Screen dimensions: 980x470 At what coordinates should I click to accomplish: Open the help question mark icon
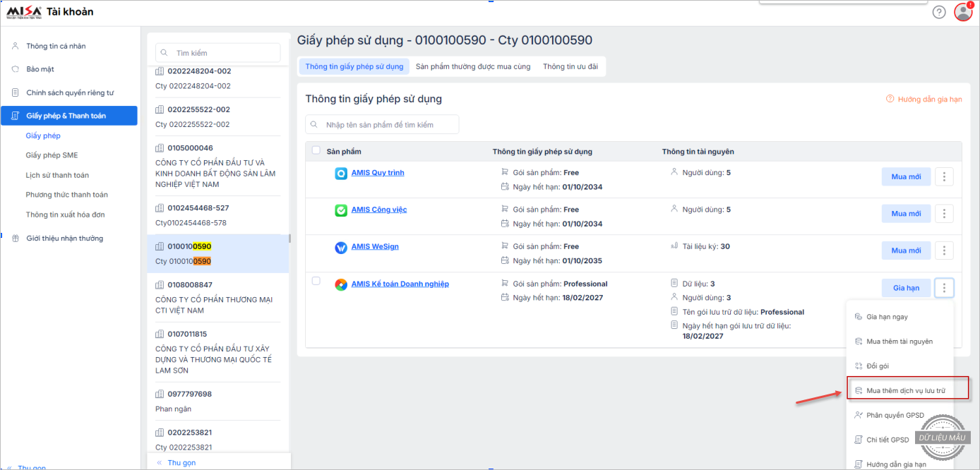938,12
